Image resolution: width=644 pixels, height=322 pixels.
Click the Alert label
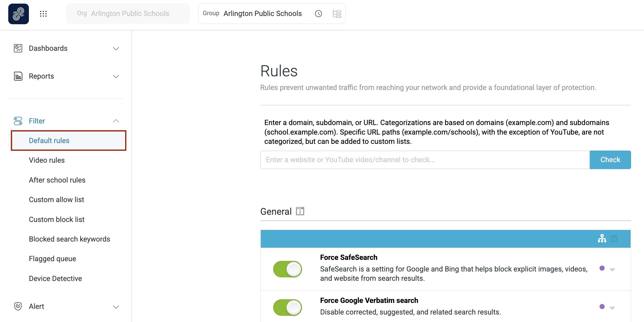click(36, 306)
